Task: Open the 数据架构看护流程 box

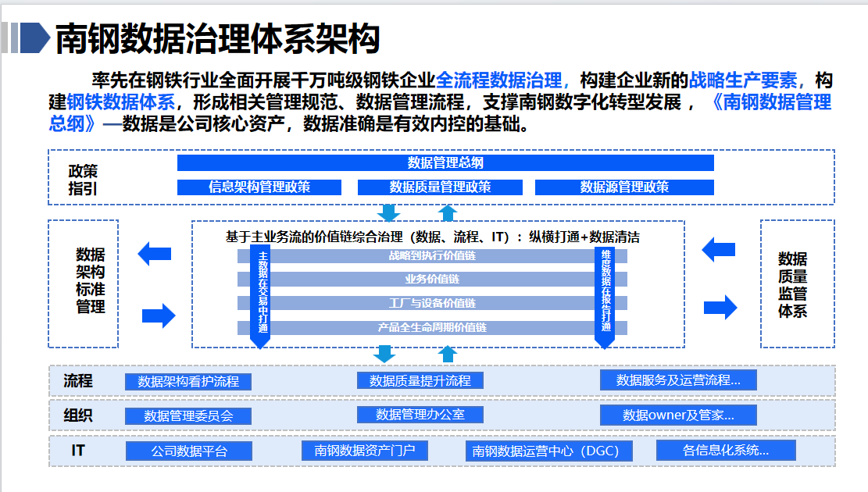Action: click(188, 382)
